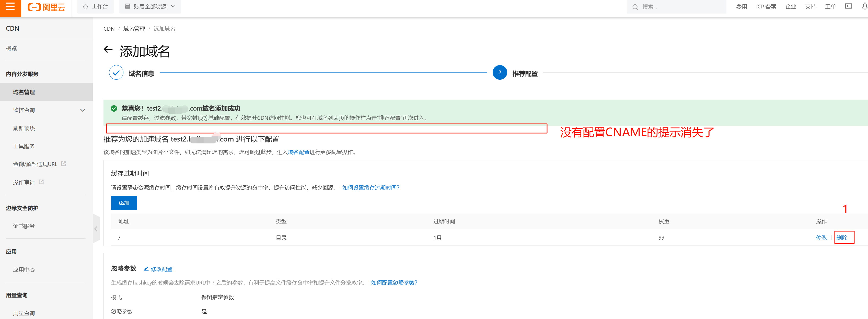Click the external link icon beside 操作审计

point(41,182)
